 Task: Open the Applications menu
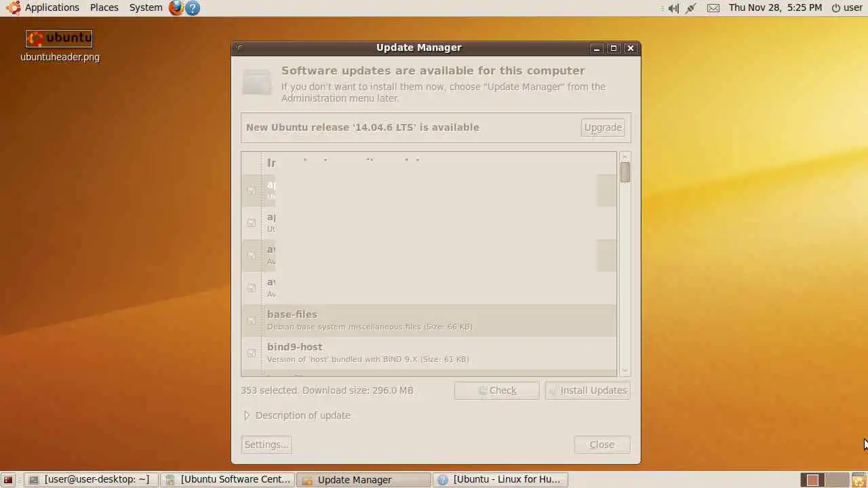pos(43,8)
